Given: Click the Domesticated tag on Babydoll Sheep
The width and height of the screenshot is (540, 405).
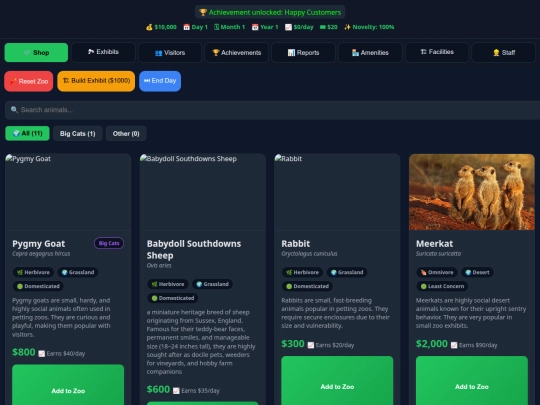Looking at the screenshot, I should [x=173, y=298].
